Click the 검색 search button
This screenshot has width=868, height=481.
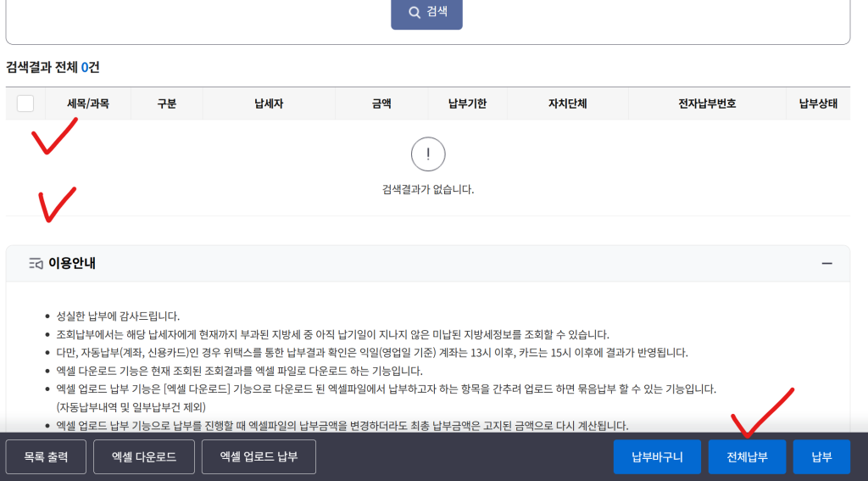(426, 13)
